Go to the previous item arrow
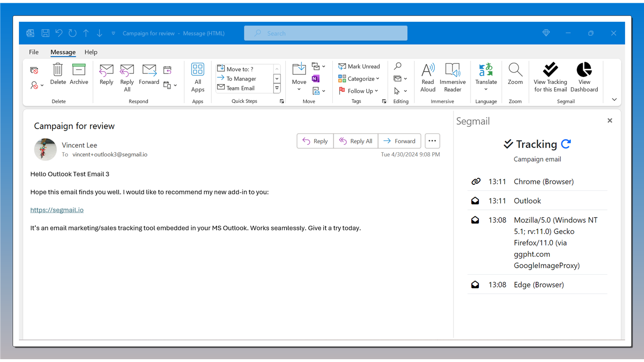Viewport: 644px width, 362px height. [86, 33]
